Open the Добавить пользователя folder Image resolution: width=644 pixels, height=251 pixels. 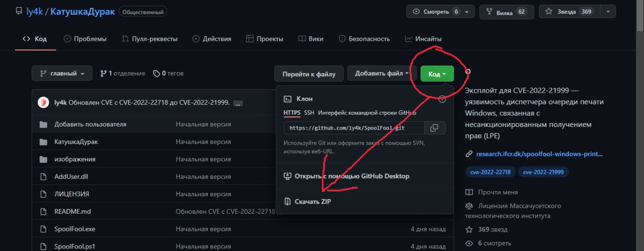pos(91,124)
